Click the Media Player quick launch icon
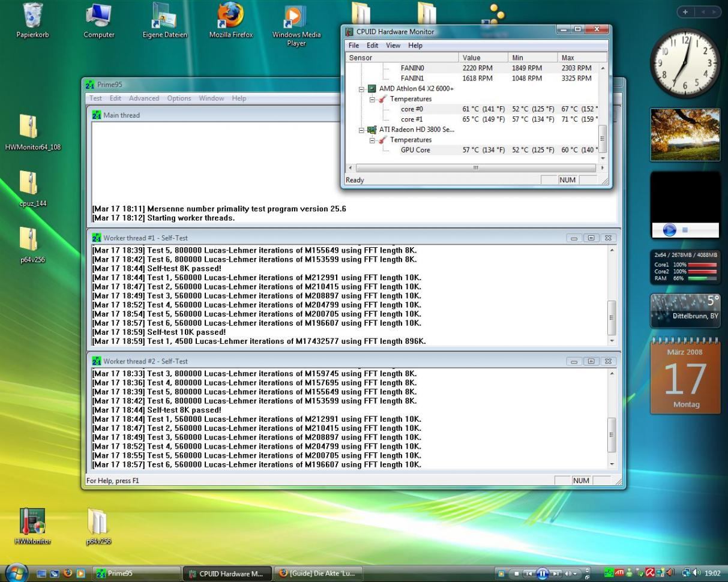 pyautogui.click(x=81, y=574)
